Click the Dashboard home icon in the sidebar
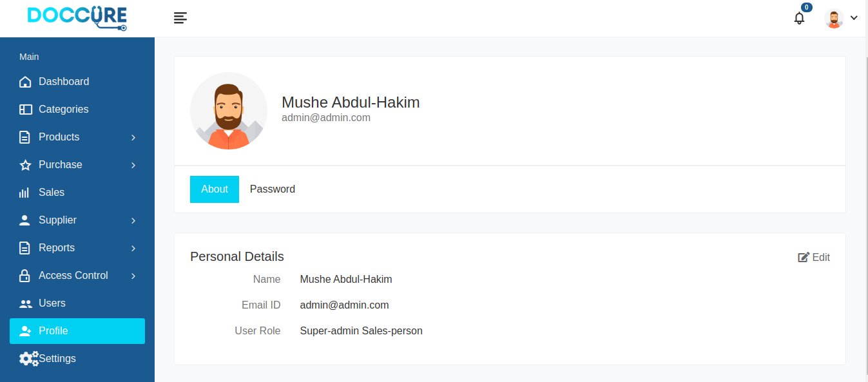The height and width of the screenshot is (382, 868). (x=25, y=82)
